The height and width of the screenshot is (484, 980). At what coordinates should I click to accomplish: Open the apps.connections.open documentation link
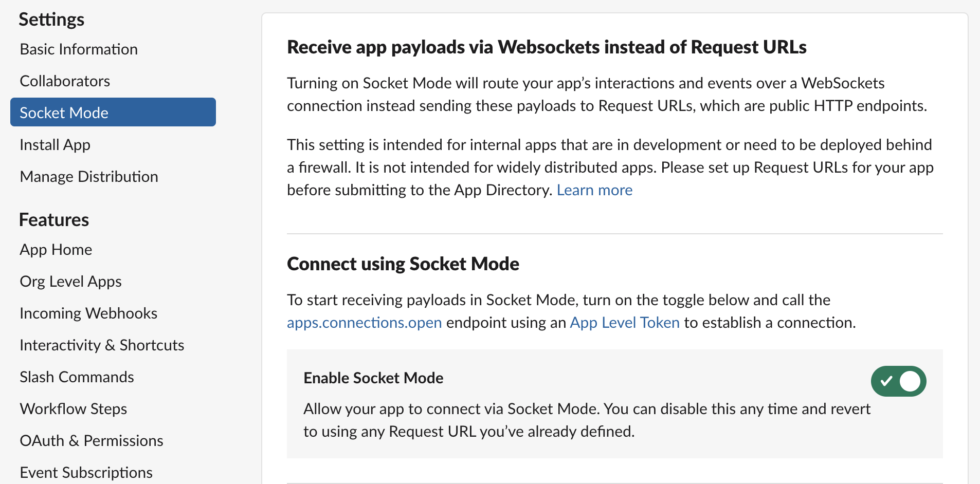point(364,322)
